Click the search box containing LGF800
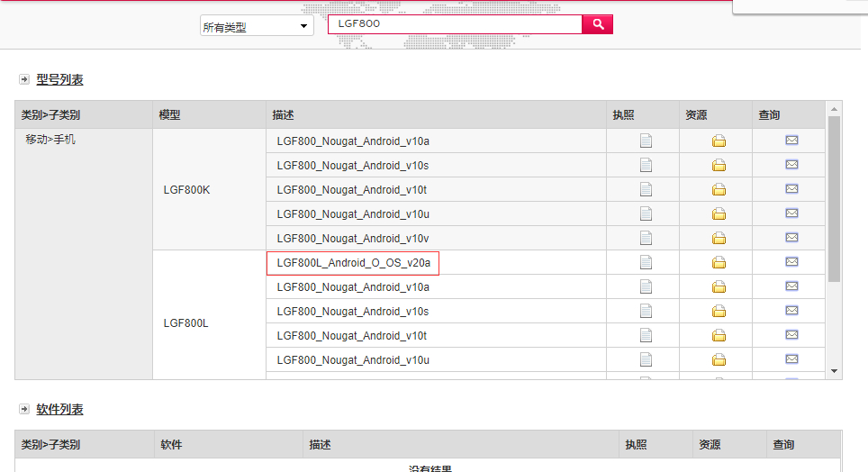 coord(455,24)
